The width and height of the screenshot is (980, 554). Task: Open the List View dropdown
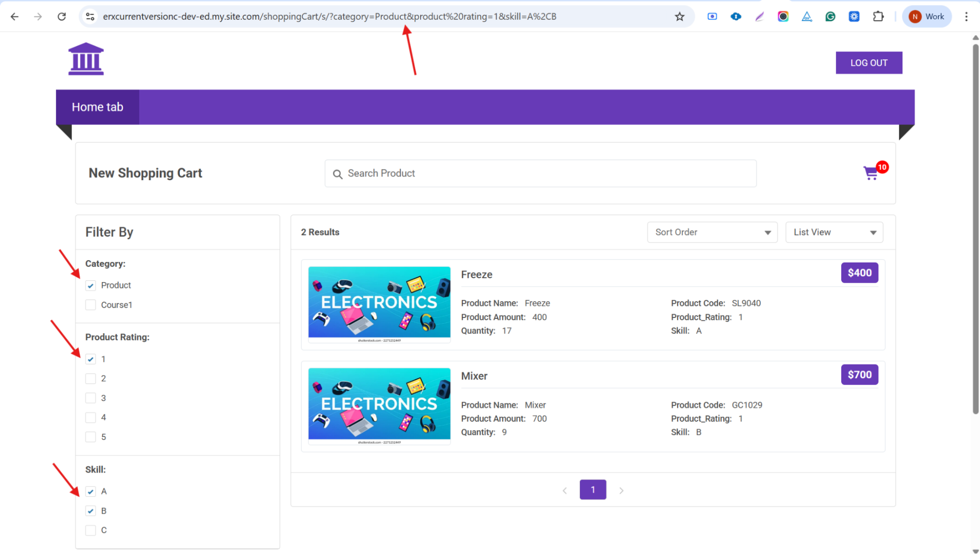pos(834,232)
